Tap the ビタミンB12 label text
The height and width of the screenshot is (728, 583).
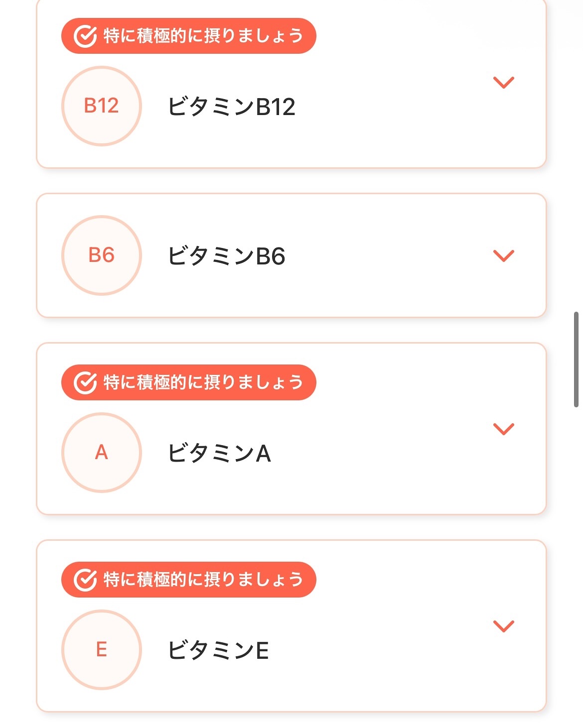(x=231, y=107)
